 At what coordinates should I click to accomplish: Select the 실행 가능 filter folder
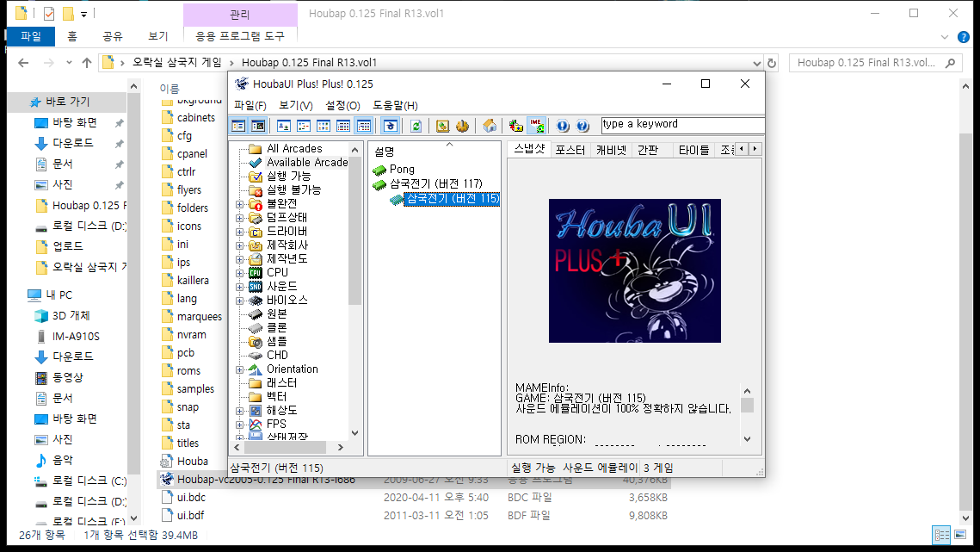click(288, 176)
